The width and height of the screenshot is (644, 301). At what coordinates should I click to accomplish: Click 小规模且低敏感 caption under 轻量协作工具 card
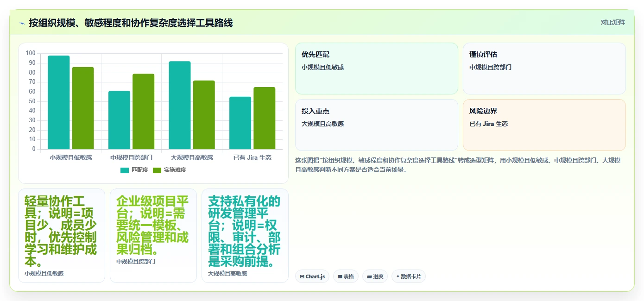pyautogui.click(x=44, y=273)
